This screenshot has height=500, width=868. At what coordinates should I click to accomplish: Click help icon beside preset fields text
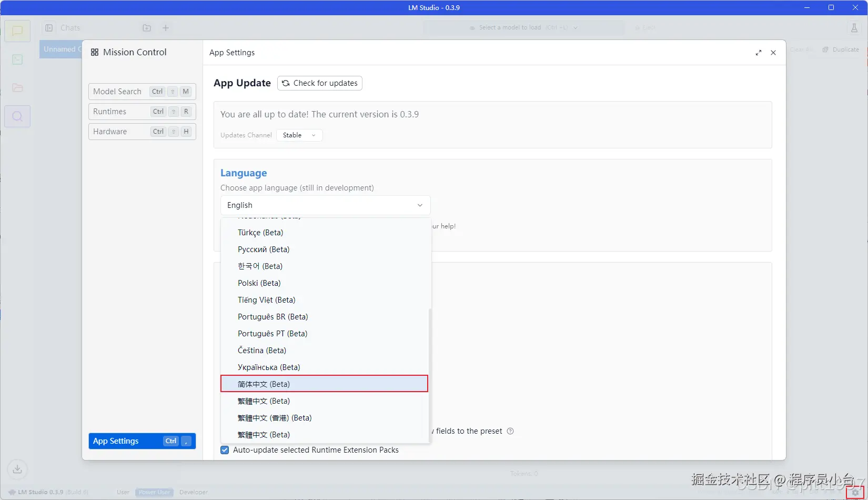tap(510, 431)
